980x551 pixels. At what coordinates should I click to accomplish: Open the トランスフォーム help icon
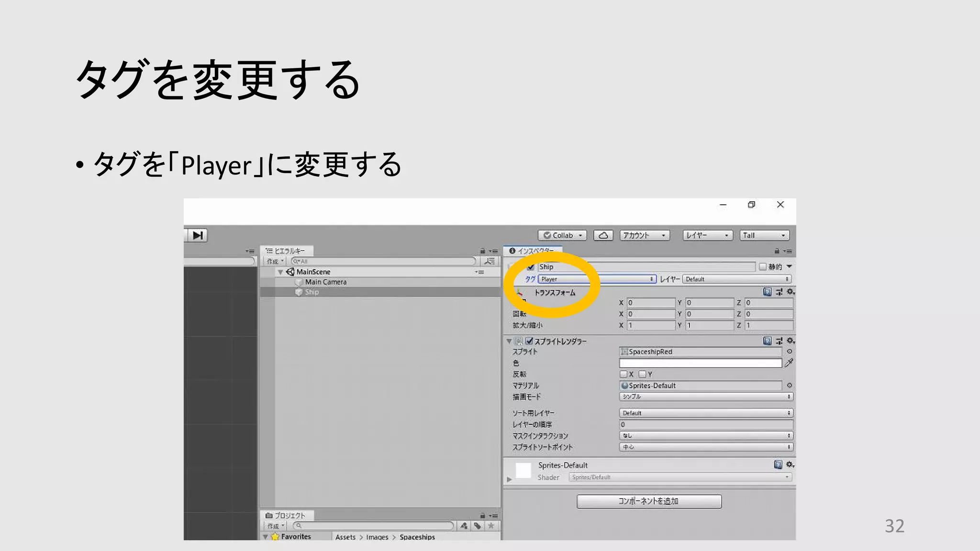[x=767, y=292]
